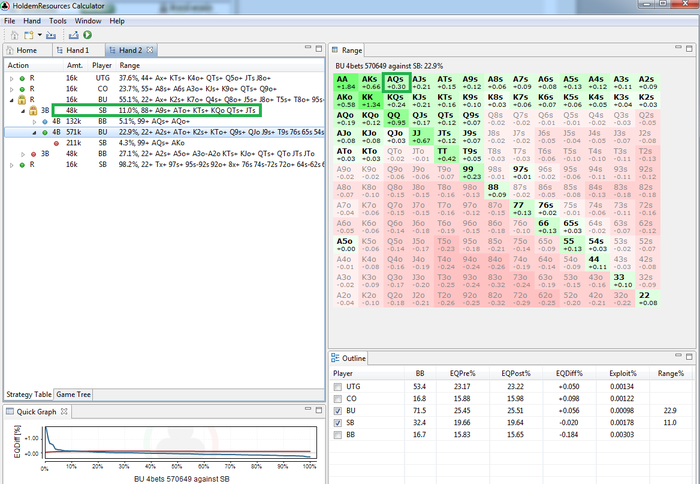The width and height of the screenshot is (700, 484).
Task: Open the New Hand dropdown arrow in toolbar
Action: point(39,35)
